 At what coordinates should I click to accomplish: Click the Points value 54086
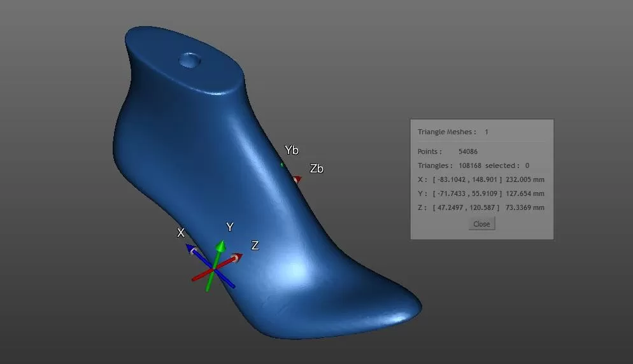(468, 151)
